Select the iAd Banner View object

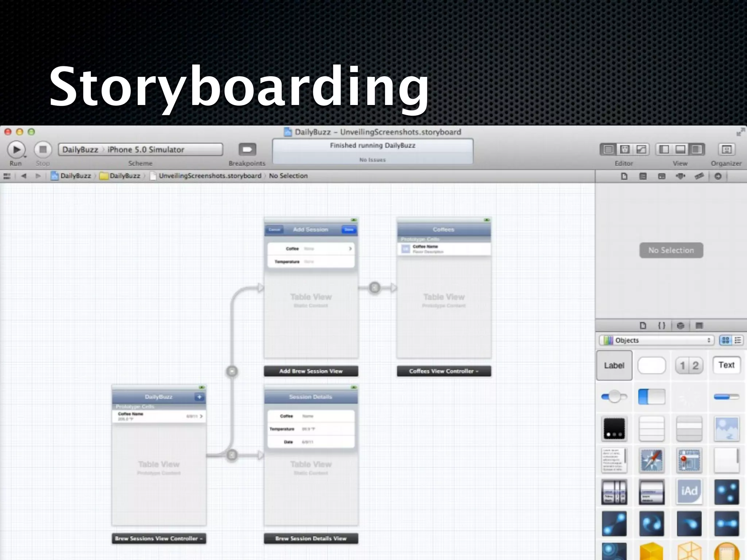[x=689, y=492]
